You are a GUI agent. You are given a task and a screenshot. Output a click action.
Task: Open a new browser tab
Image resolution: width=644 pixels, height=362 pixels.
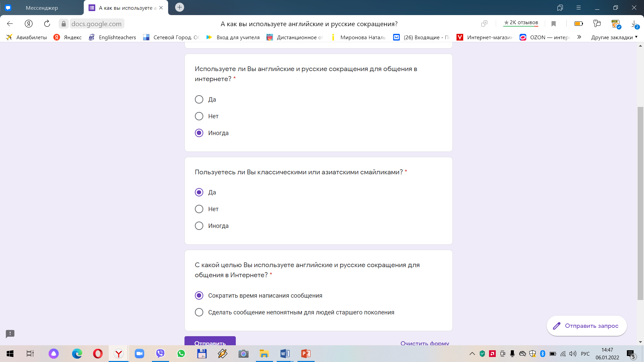(179, 7)
